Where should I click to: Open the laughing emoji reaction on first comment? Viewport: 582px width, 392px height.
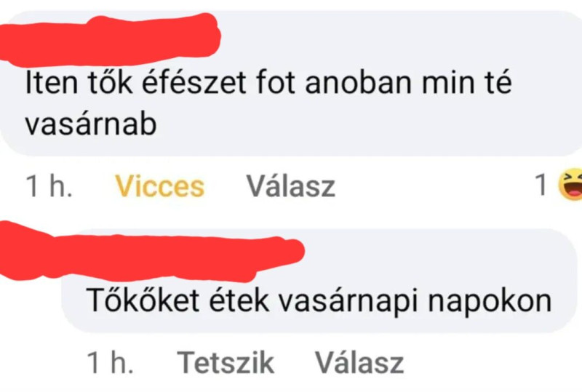pos(571,185)
